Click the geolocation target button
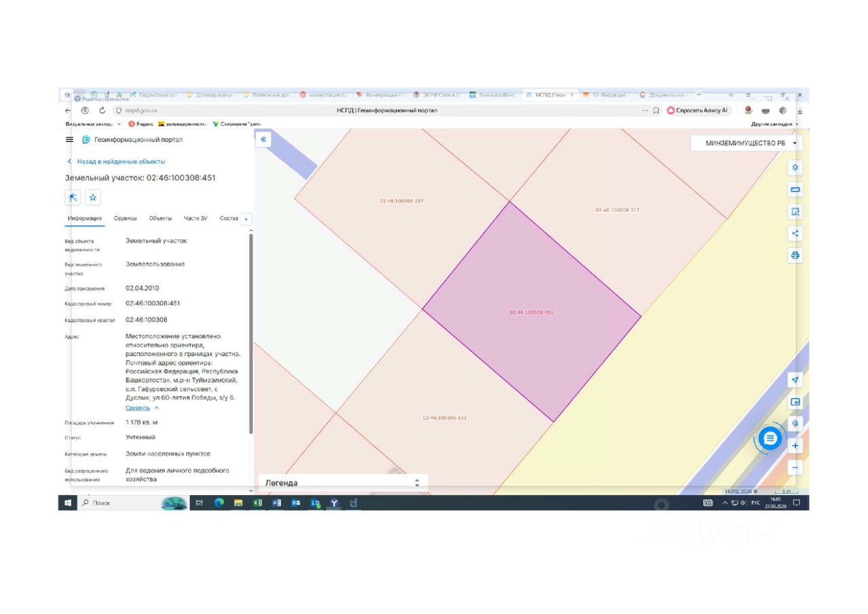The width and height of the screenshot is (868, 614). (x=795, y=423)
